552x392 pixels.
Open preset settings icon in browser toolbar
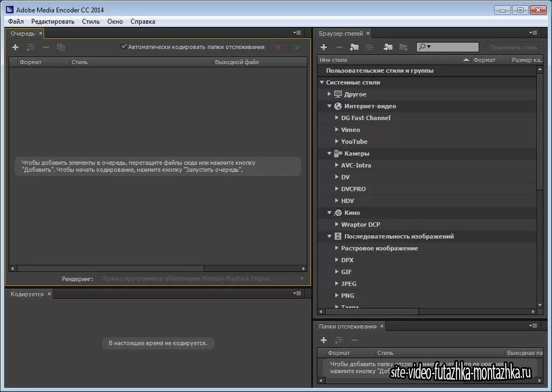(x=369, y=47)
